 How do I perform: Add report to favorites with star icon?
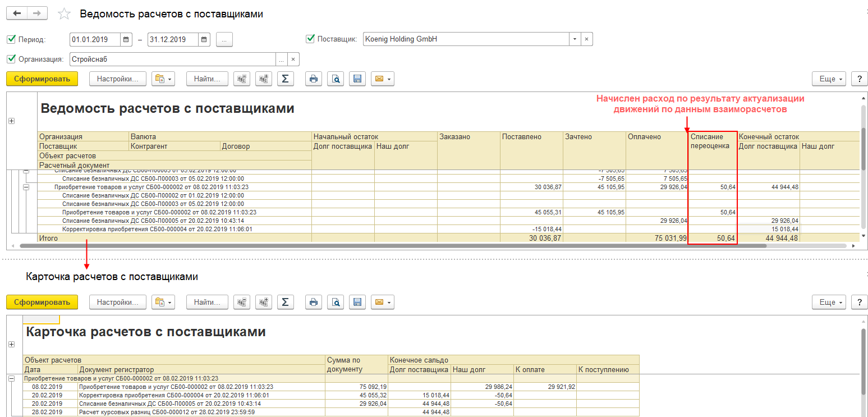(65, 14)
